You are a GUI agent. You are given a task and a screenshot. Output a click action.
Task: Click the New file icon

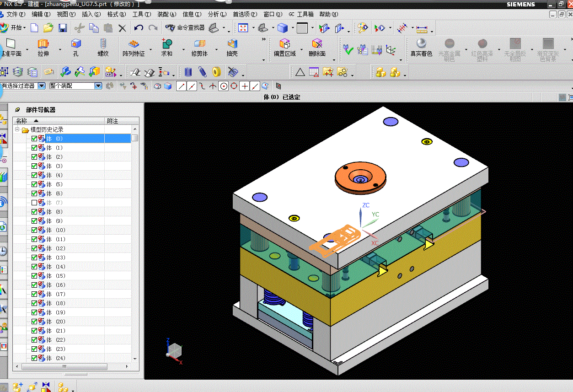[x=34, y=28]
